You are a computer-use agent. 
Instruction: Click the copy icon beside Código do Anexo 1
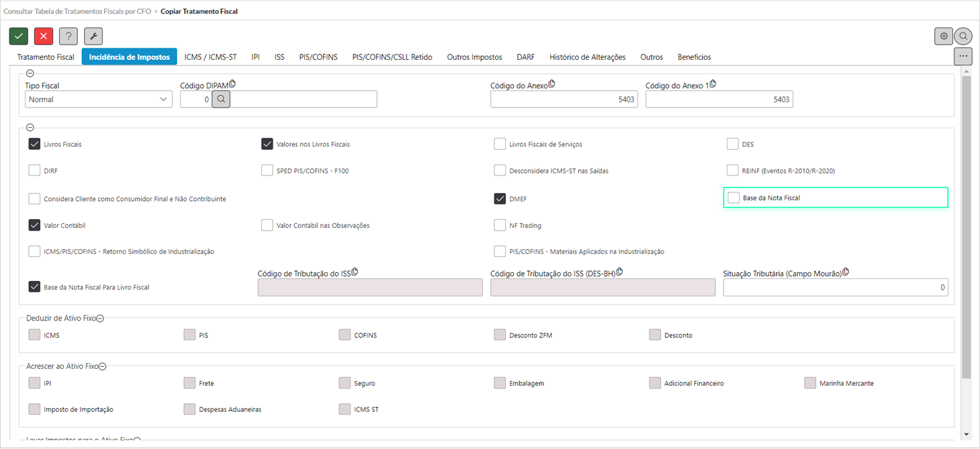pos(713,84)
